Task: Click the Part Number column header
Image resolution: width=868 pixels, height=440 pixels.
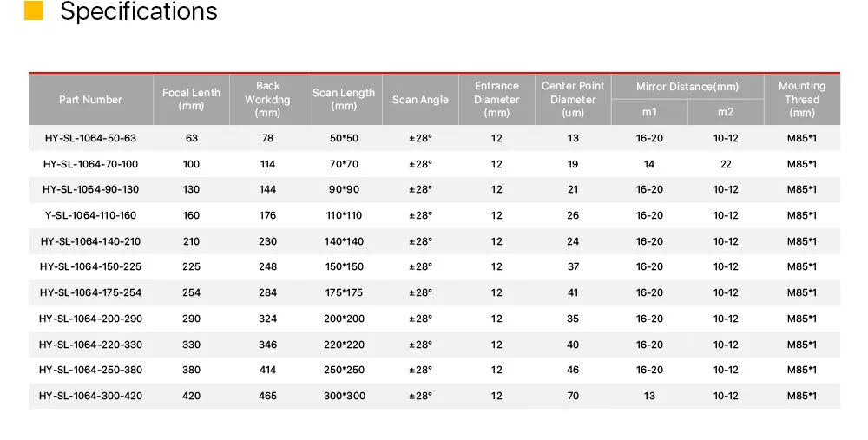Action: pos(91,100)
